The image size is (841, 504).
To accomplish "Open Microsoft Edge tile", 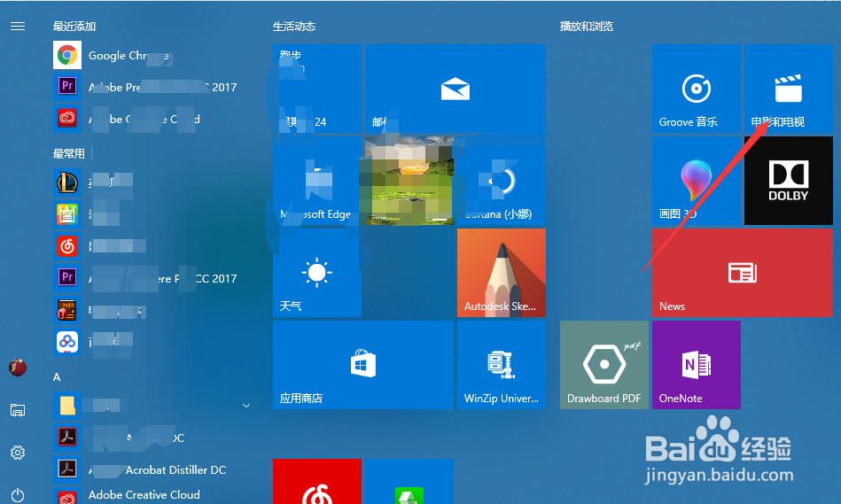I will (317, 181).
